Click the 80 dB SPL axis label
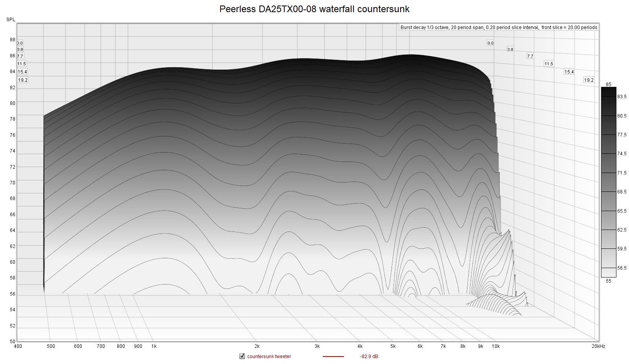Viewport: 629px width, 364px height. coord(13,103)
